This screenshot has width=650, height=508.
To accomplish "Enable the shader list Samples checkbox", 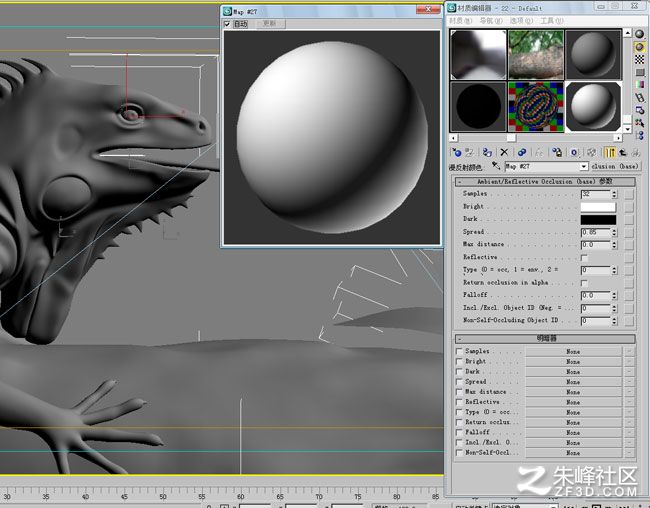I will click(459, 351).
